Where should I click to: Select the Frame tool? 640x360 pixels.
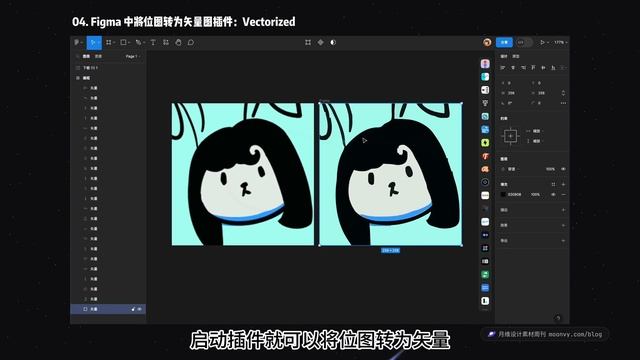(109, 42)
